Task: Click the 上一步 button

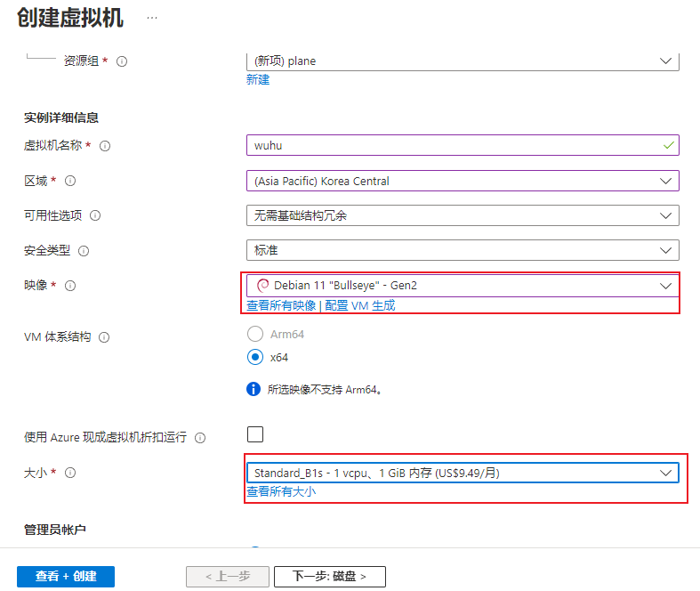Action: coord(228,577)
